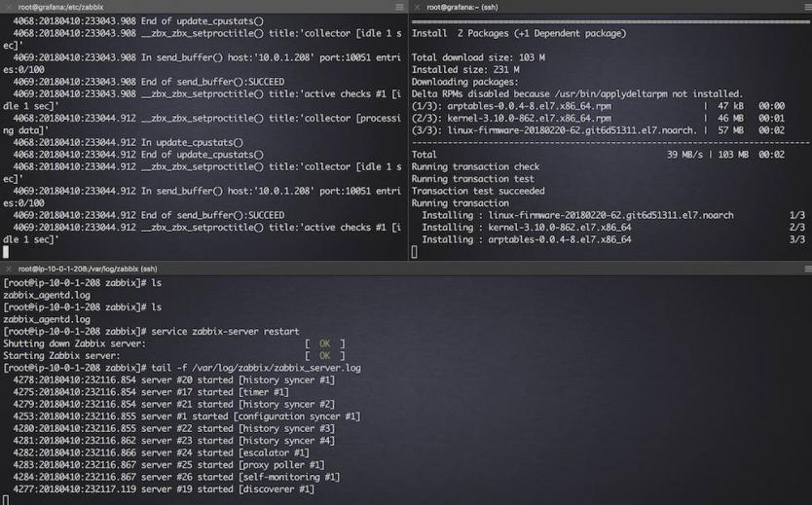Click the cursor below the discoverer #1 line
Image resolution: width=812 pixels, height=505 pixels.
(x=6, y=500)
